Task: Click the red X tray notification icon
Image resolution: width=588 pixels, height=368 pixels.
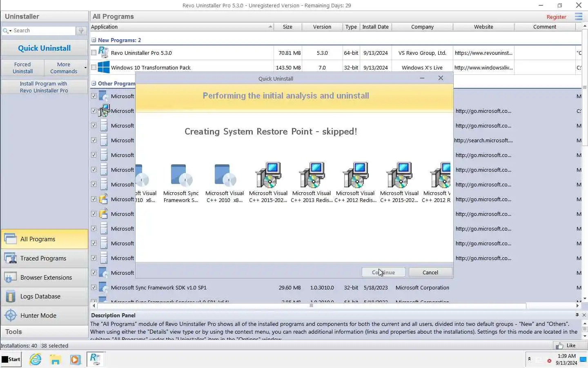Action: (549, 361)
